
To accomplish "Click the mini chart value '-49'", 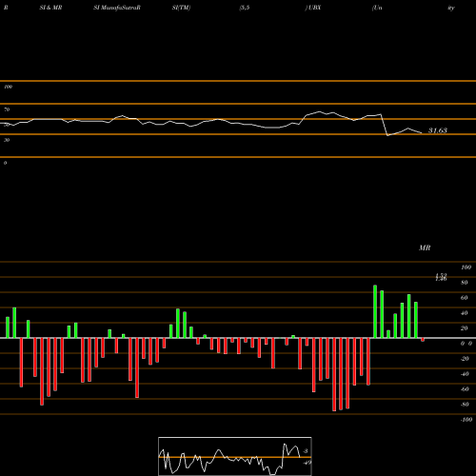I will 307,463.
